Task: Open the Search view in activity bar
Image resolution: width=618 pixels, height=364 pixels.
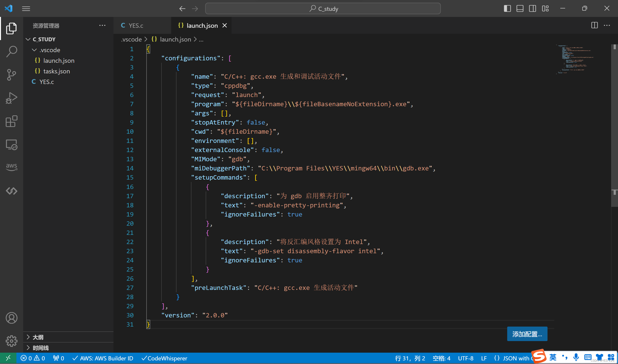Action: pos(11,51)
